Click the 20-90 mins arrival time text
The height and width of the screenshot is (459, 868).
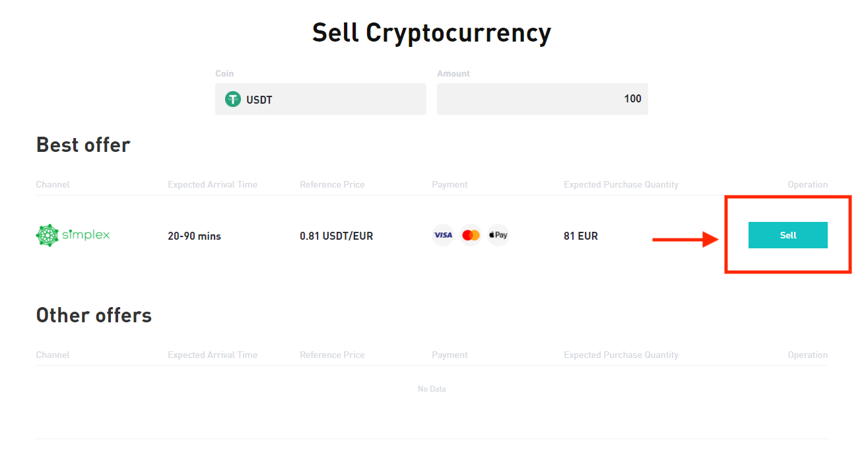click(195, 235)
